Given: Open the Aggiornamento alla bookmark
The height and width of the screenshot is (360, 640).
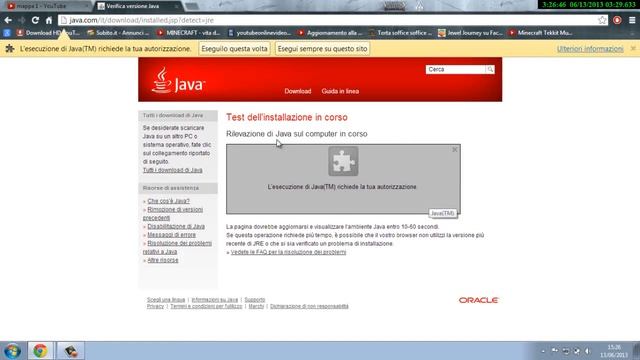Looking at the screenshot, I should [330, 33].
